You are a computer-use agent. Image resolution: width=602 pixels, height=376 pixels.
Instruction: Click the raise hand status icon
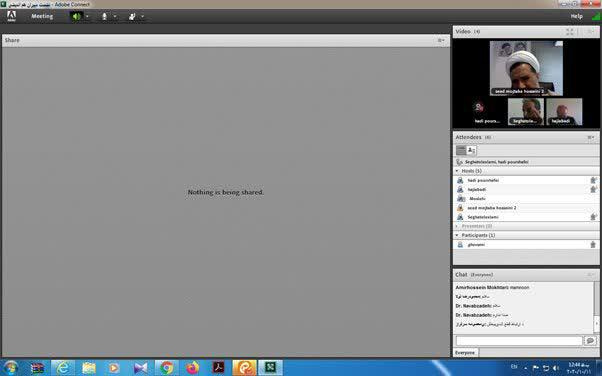(132, 17)
